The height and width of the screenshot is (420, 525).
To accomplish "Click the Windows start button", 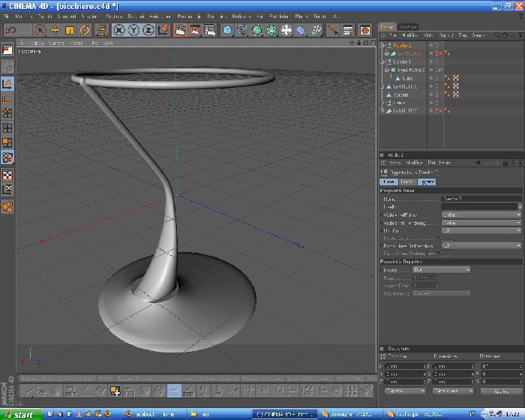I will [x=21, y=415].
